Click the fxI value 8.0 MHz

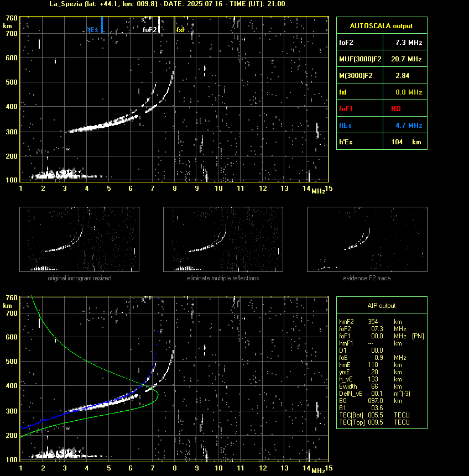point(409,92)
